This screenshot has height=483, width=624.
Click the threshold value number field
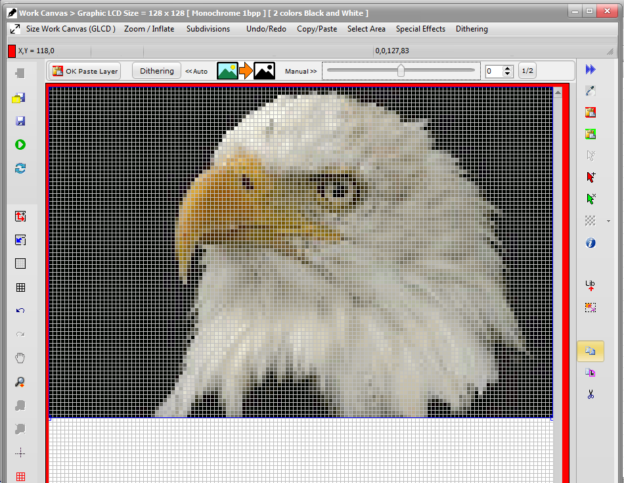tap(492, 71)
